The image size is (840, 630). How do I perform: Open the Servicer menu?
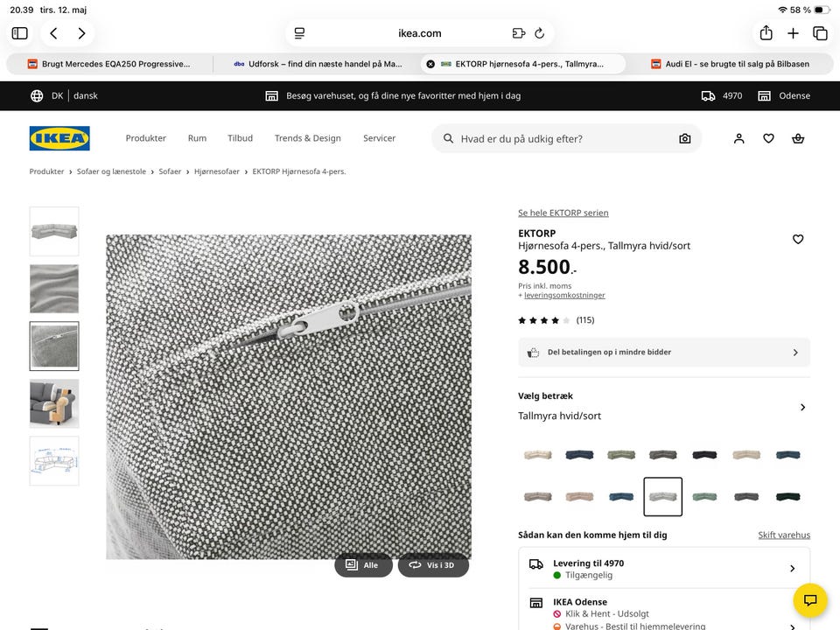point(379,138)
